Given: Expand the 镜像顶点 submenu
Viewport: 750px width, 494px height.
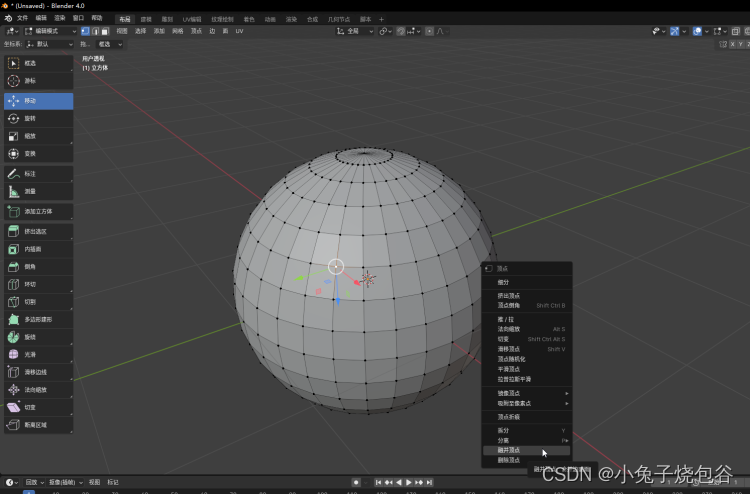Looking at the screenshot, I should (x=527, y=393).
